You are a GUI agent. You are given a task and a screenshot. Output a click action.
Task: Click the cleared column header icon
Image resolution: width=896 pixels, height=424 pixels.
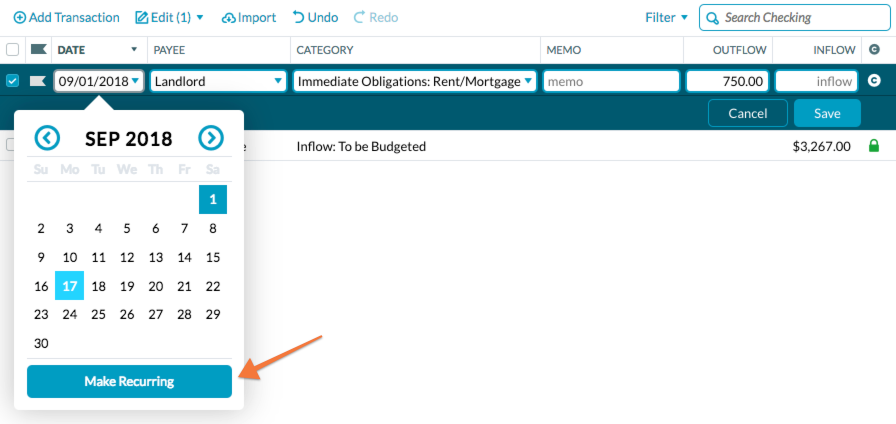874,50
